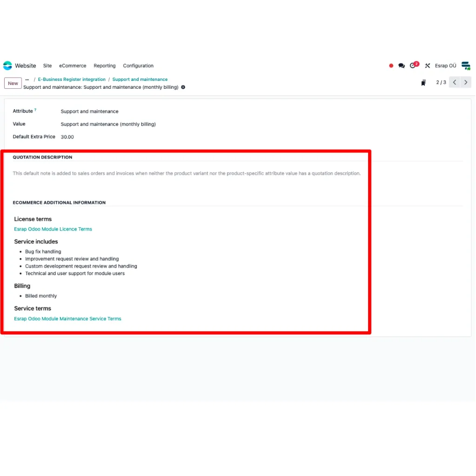Click the bookmark icon near pager

tap(423, 83)
